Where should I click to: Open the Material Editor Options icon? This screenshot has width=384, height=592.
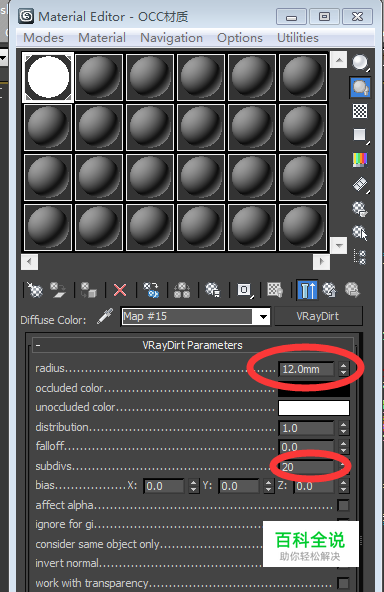pyautogui.click(x=360, y=208)
